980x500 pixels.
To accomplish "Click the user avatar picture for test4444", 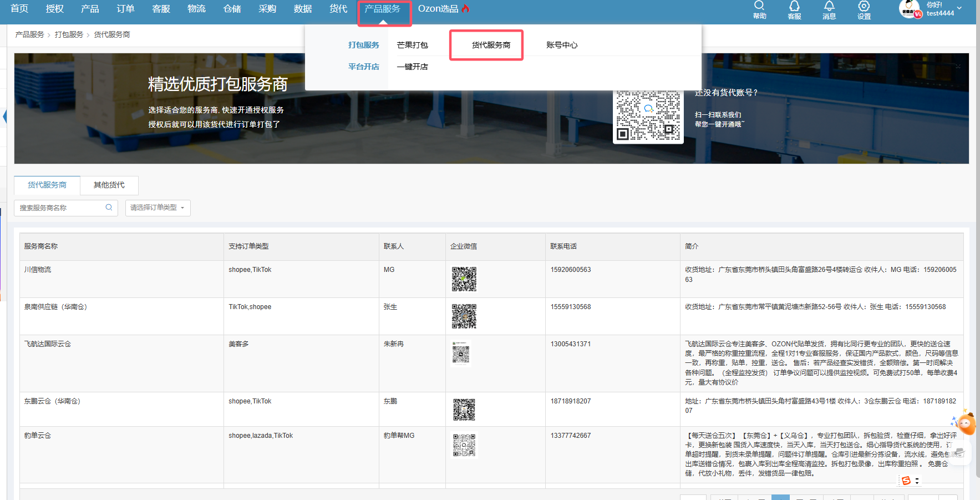I will pos(910,8).
